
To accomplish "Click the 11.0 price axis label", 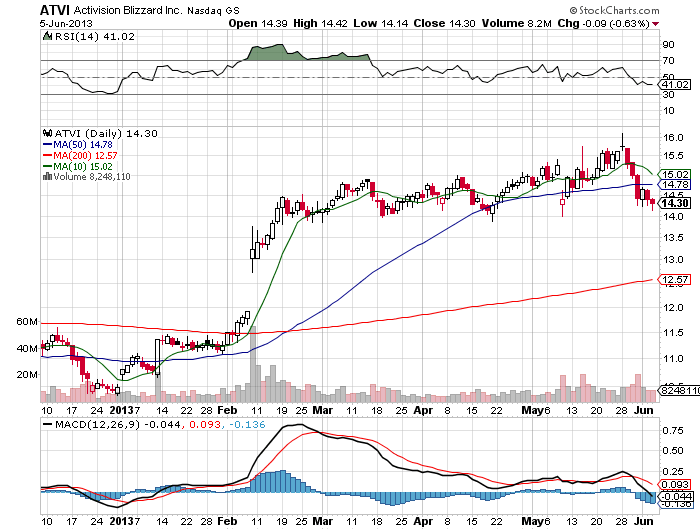I will tap(673, 359).
